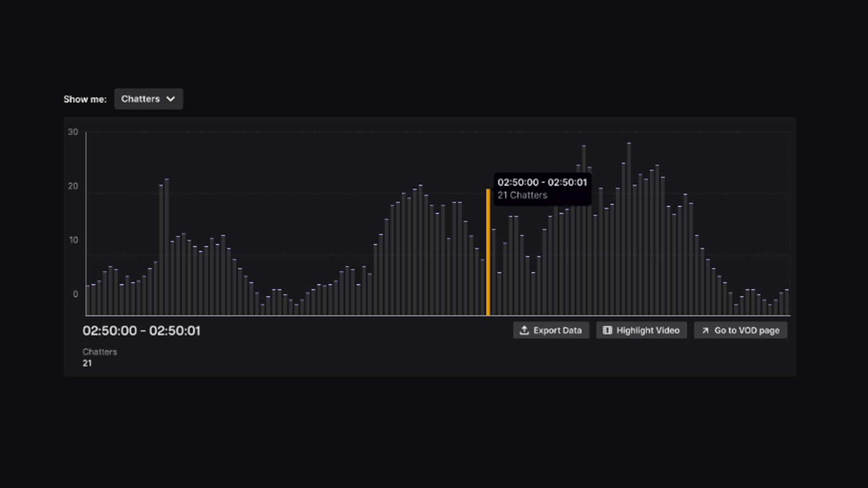The image size is (868, 488).
Task: Click the tallest bar in the chart
Action: click(629, 228)
